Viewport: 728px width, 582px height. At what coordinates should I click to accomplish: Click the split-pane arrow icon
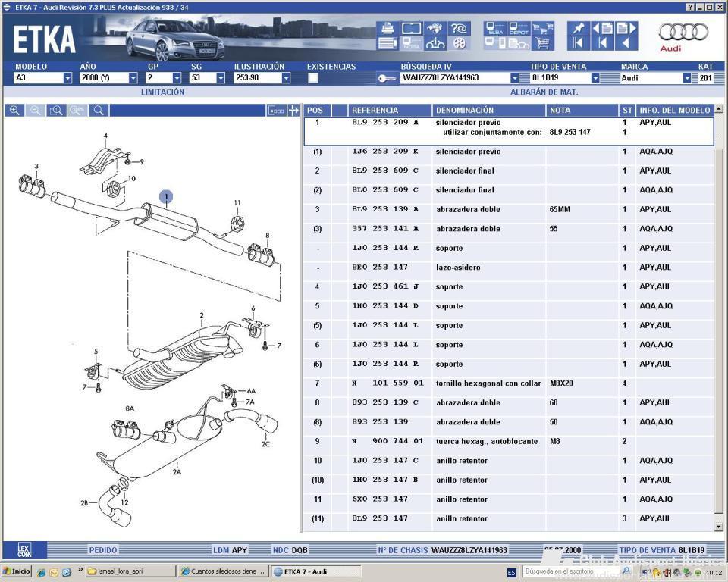click(x=293, y=111)
